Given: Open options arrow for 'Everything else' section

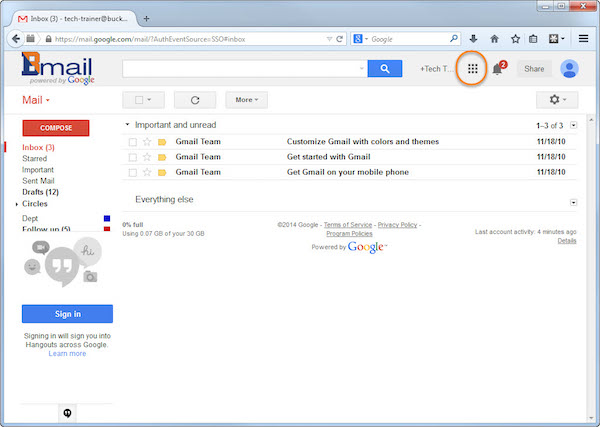Looking at the screenshot, I should [573, 202].
